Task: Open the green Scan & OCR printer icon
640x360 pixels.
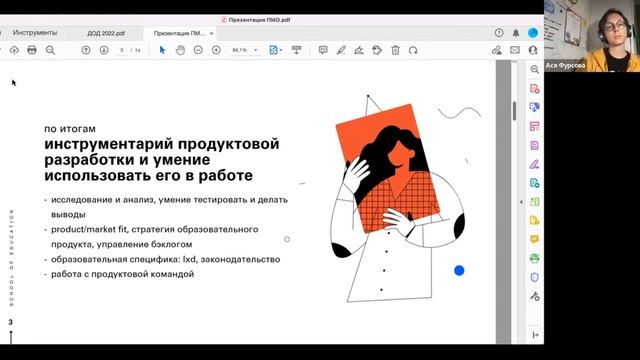Action: 534,258
